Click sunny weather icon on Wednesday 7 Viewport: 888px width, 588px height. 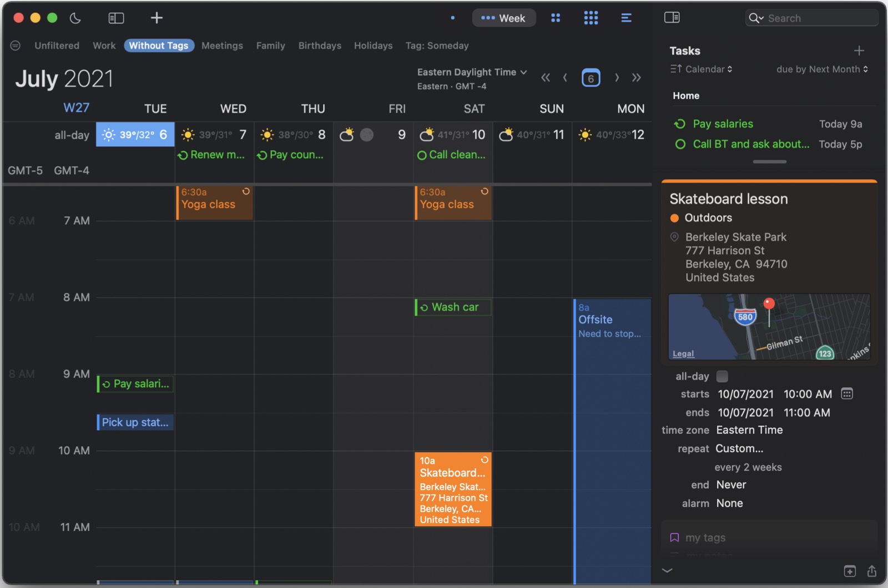click(188, 135)
